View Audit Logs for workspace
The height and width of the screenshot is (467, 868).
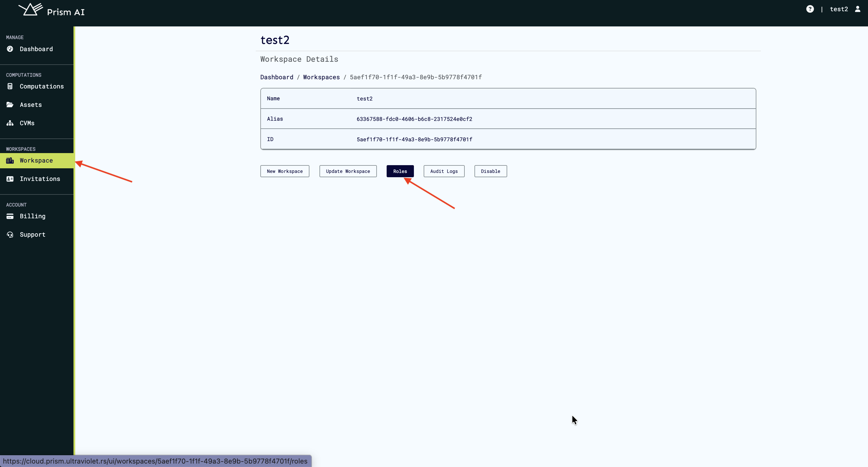click(444, 171)
